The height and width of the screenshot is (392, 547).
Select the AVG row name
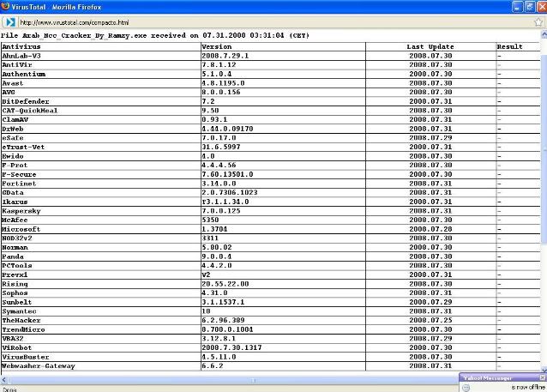pyautogui.click(x=9, y=92)
